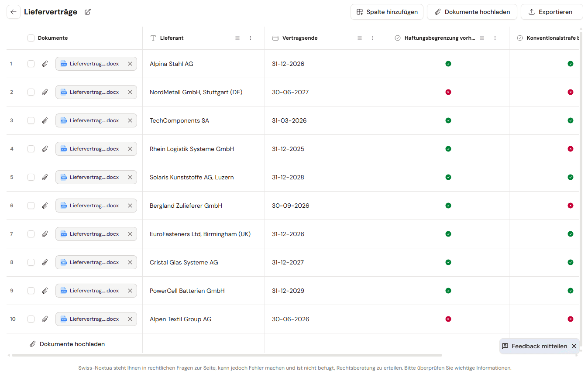Check the box for row 10
The height and width of the screenshot is (374, 588).
point(31,319)
